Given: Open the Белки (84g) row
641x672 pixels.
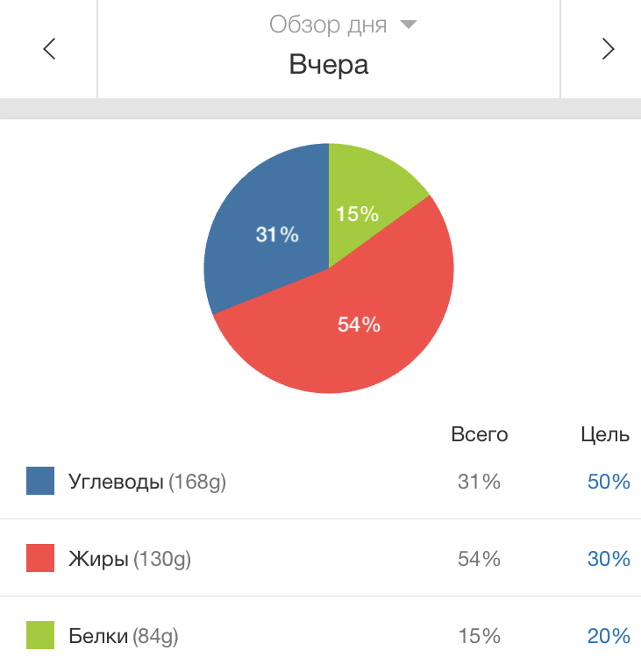Looking at the screenshot, I should point(321,634).
